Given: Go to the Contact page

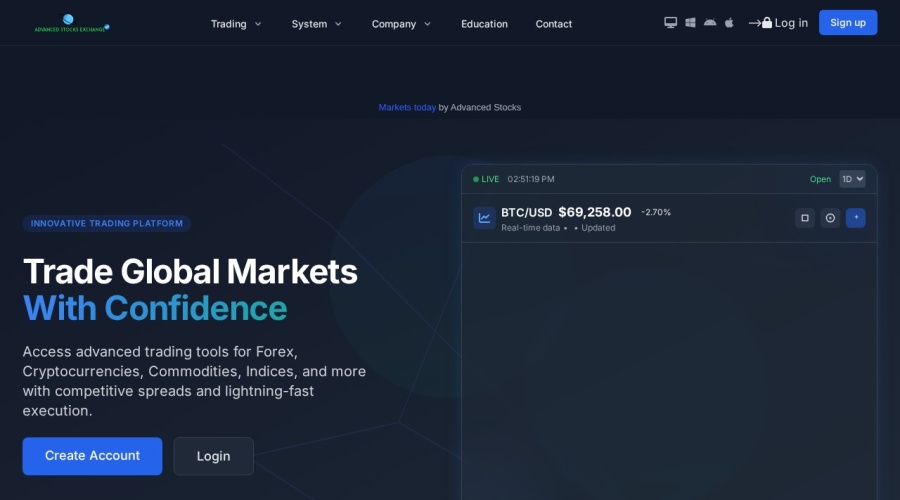Looking at the screenshot, I should pyautogui.click(x=553, y=24).
